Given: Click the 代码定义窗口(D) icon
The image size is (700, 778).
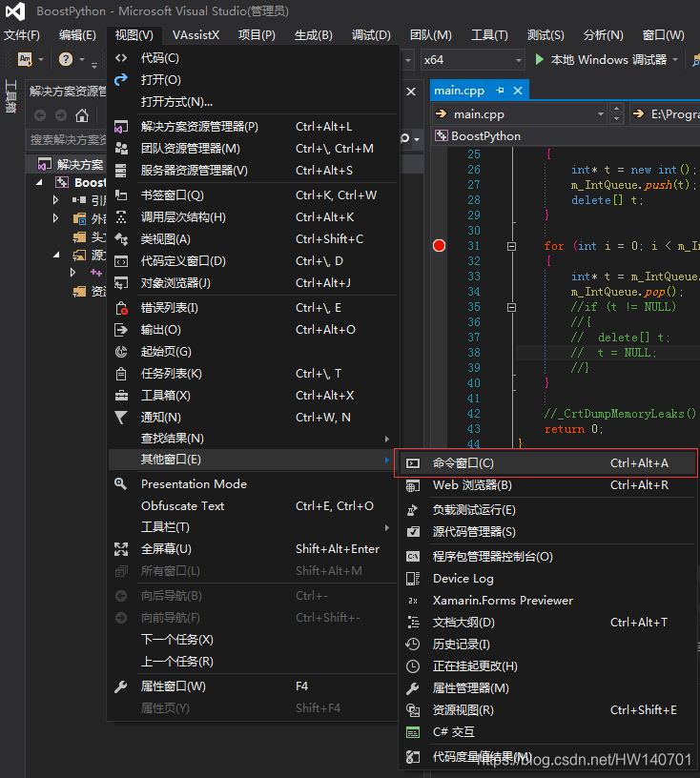Looking at the screenshot, I should [x=121, y=261].
